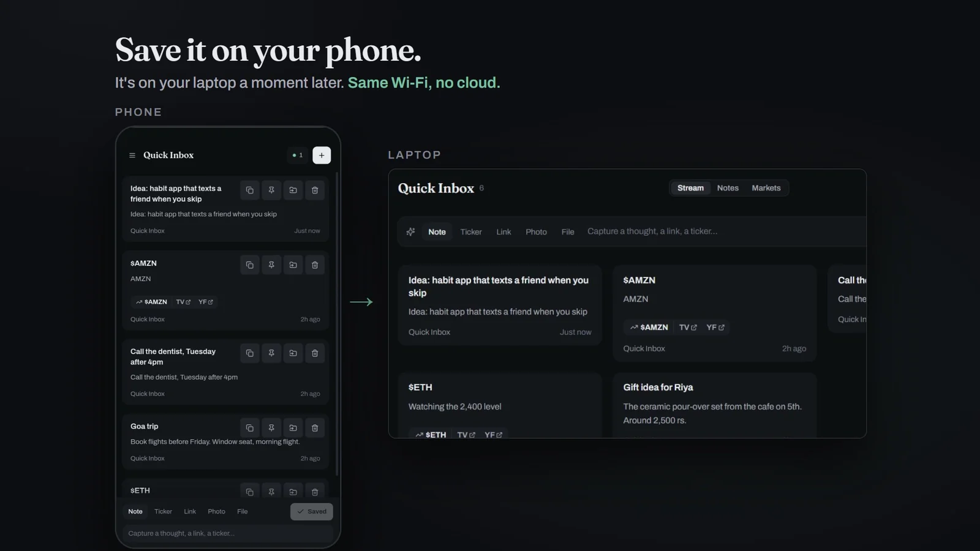Click the $AMZN ticker chip on laptop card

(x=649, y=328)
